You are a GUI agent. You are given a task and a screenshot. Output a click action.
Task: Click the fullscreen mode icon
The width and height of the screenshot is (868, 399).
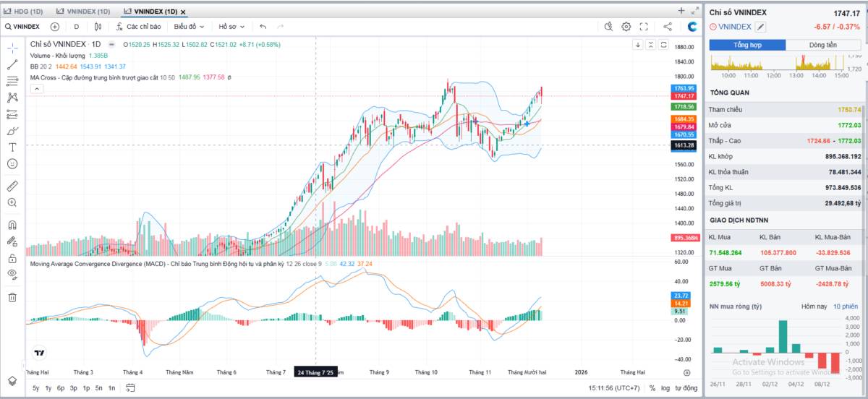[644, 27]
